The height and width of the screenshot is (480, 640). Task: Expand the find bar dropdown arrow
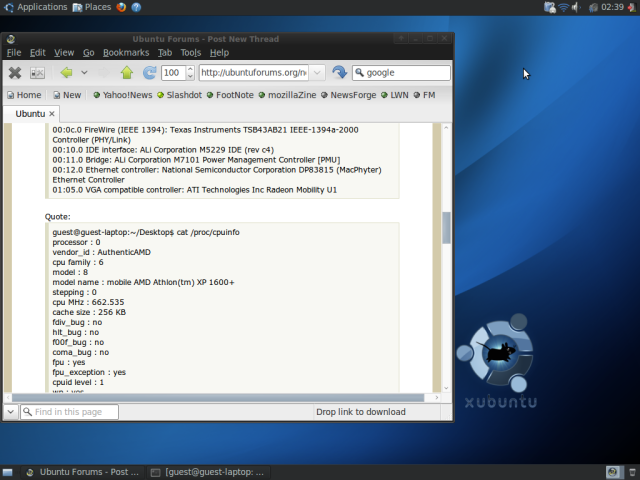11,412
